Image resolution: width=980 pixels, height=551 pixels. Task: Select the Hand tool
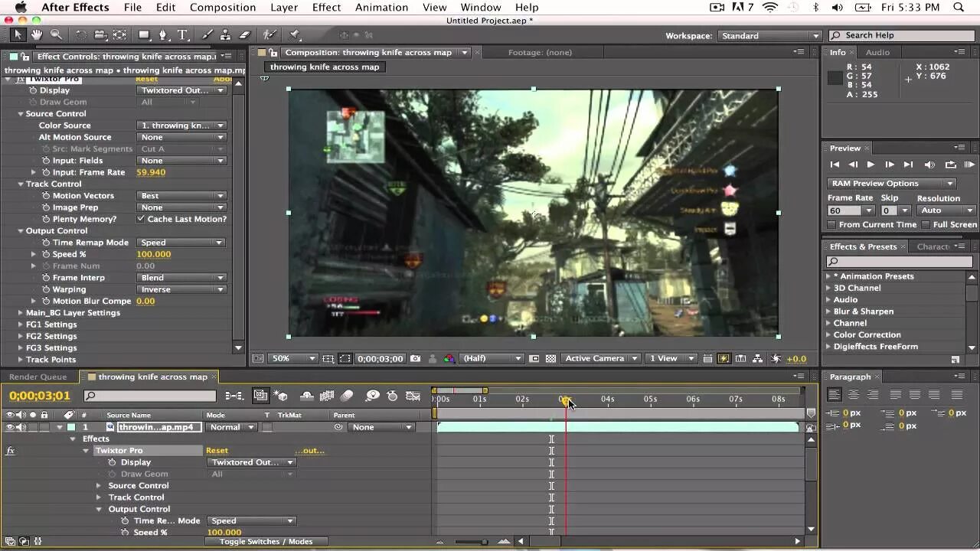(37, 35)
